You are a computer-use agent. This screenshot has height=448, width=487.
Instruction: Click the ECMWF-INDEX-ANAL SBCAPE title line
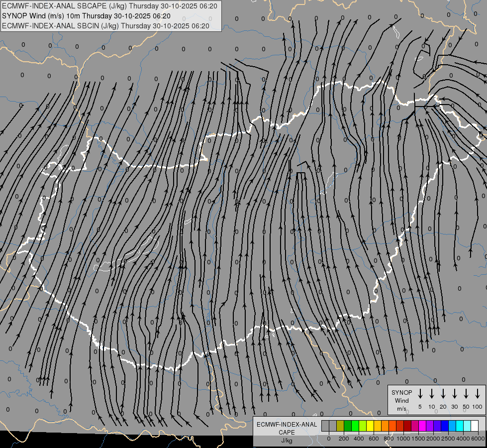(x=109, y=6)
